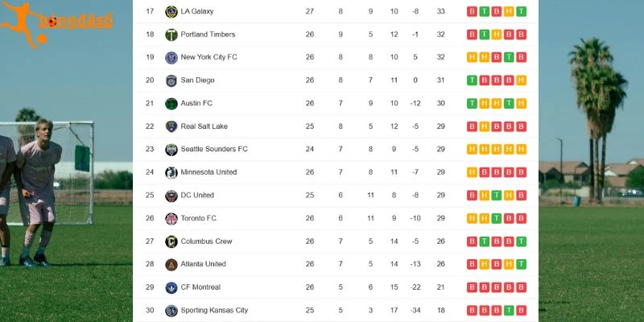644x322 pixels.
Task: Select Minnesota United team name
Action: click(x=208, y=172)
